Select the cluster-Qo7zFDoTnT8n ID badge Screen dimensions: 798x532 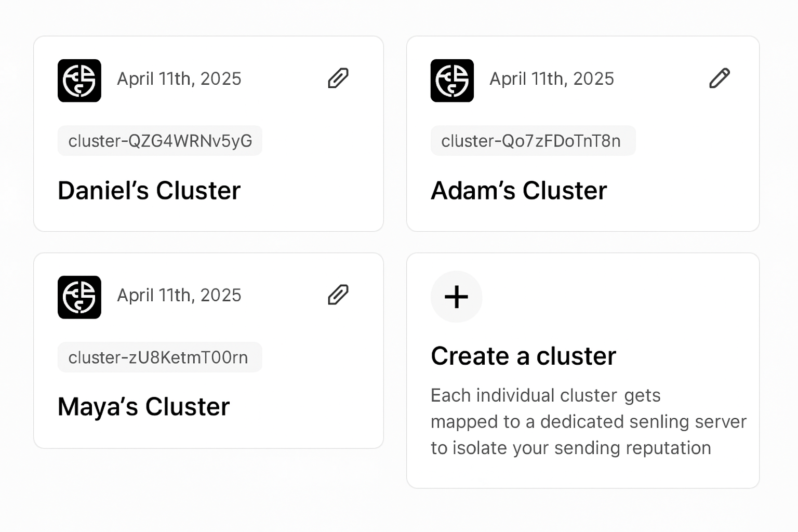(x=533, y=141)
